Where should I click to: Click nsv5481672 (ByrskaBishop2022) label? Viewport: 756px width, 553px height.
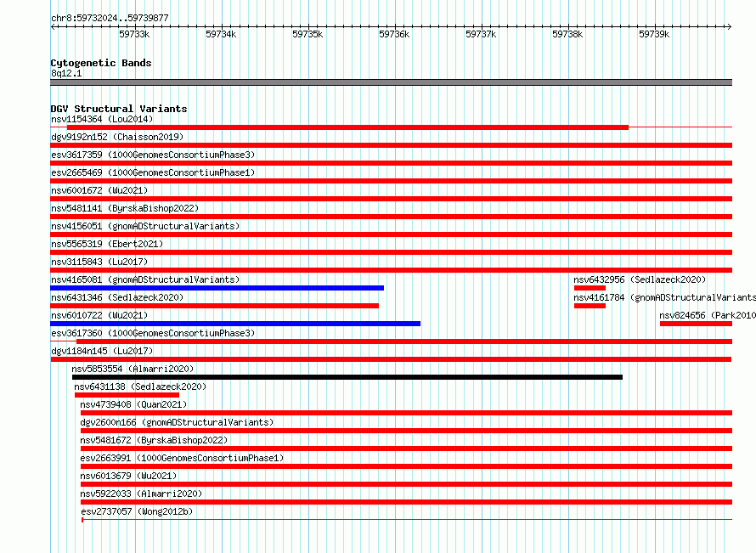click(x=154, y=440)
